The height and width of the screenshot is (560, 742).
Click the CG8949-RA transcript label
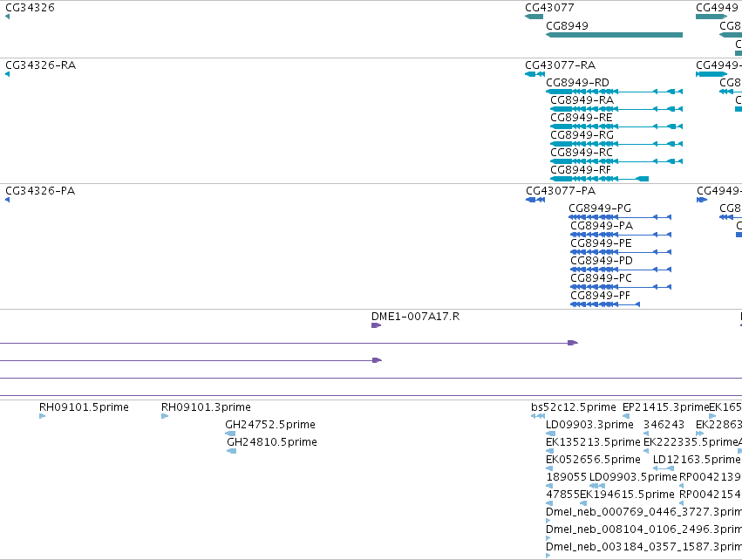pyautogui.click(x=582, y=100)
